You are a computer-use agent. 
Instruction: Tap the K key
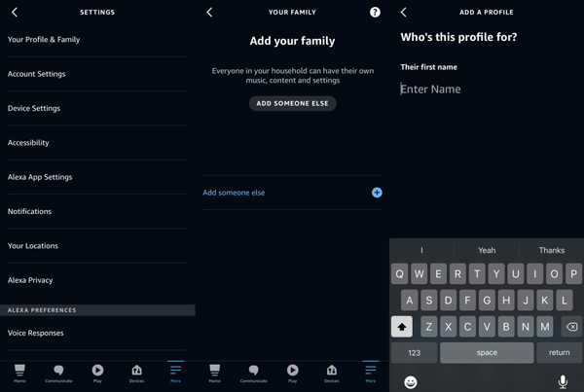(x=544, y=300)
